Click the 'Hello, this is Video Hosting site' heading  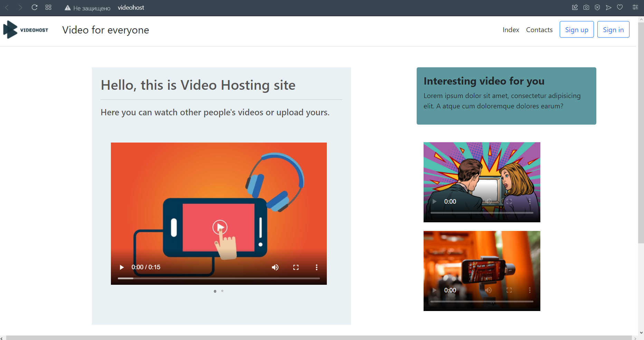(x=198, y=85)
